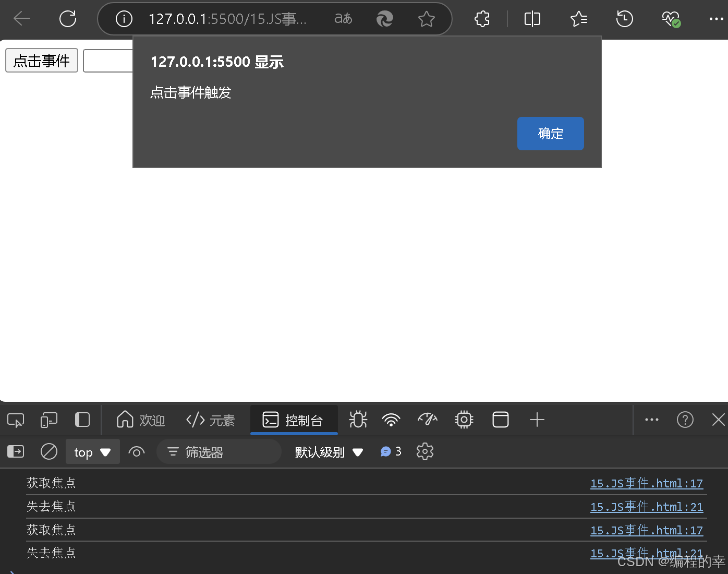This screenshot has width=728, height=574.
Task: Open read aloud / translate icon in address bar
Action: pyautogui.click(x=343, y=19)
